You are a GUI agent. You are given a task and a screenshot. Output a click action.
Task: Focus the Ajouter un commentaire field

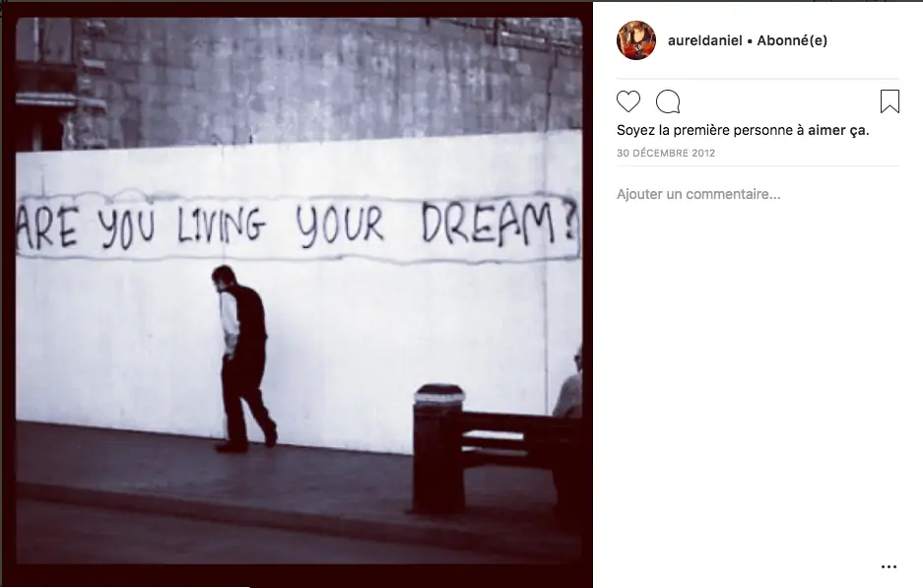pos(757,194)
